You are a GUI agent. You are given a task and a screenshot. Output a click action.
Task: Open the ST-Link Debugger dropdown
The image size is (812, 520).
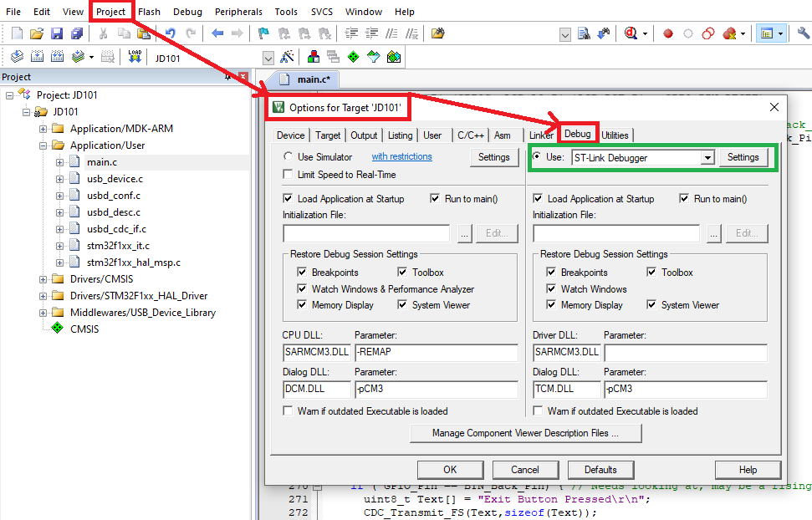point(707,157)
